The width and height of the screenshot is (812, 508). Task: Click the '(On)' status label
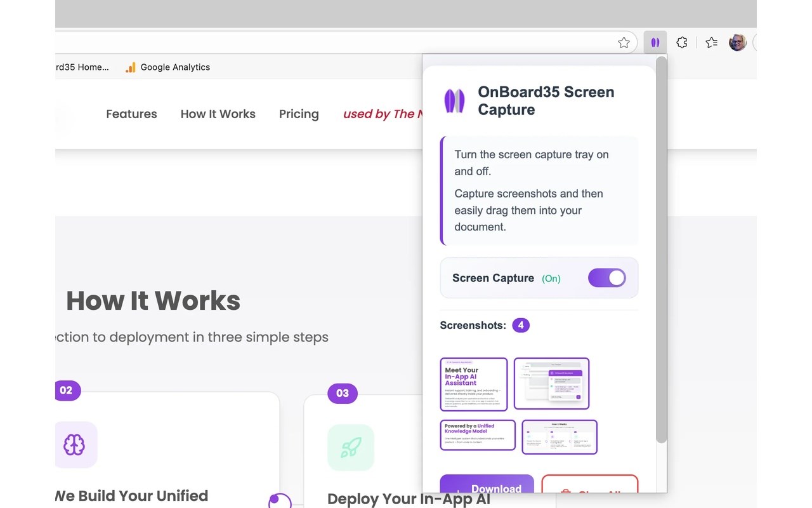[x=551, y=278]
